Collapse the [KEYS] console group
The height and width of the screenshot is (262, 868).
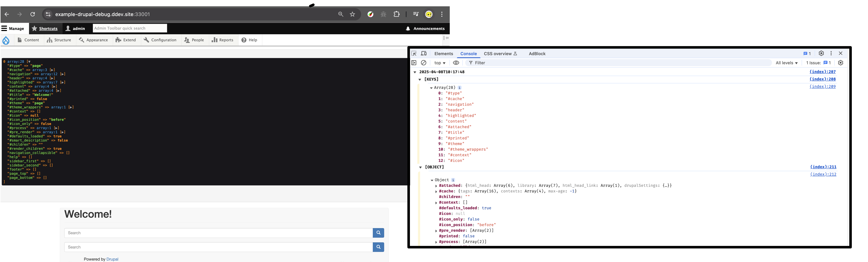click(x=419, y=80)
